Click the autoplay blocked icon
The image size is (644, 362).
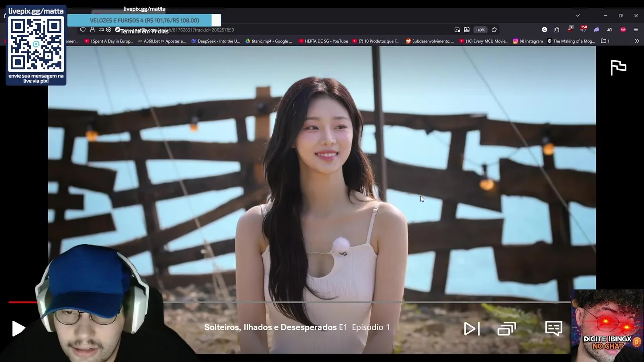[109, 30]
